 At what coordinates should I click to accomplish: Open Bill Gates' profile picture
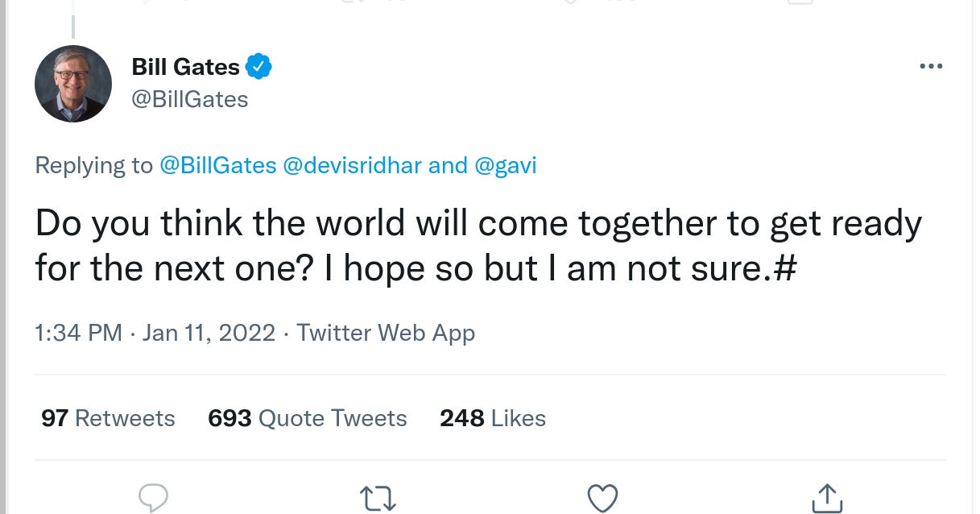click(73, 84)
